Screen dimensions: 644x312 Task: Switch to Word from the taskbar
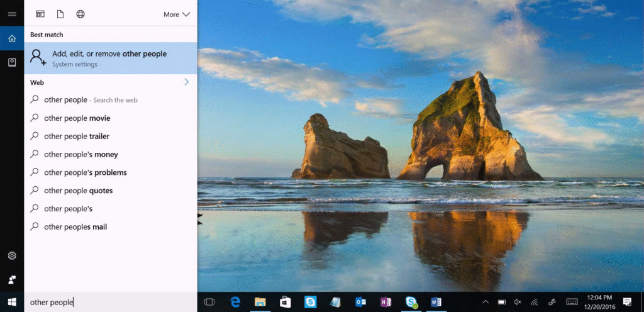pos(436,302)
